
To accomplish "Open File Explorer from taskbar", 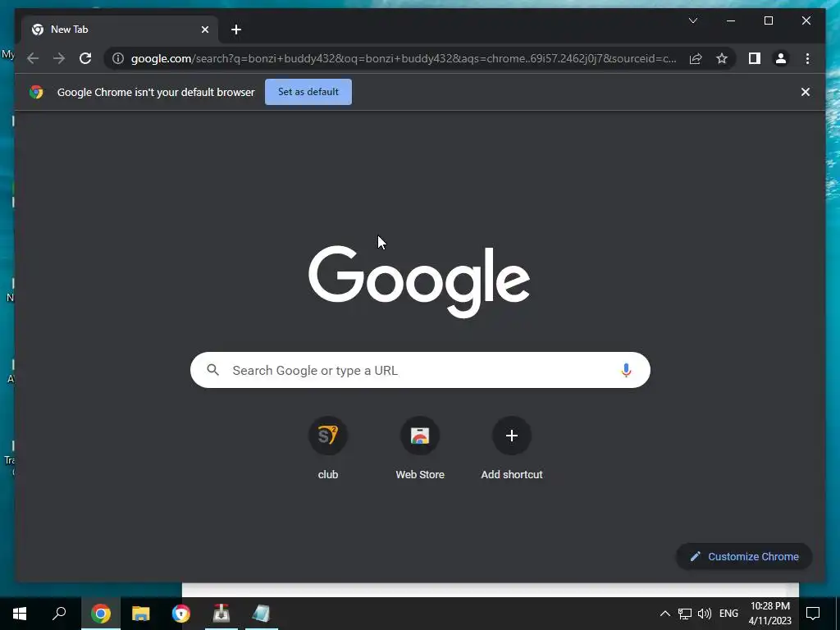I will [x=141, y=614].
